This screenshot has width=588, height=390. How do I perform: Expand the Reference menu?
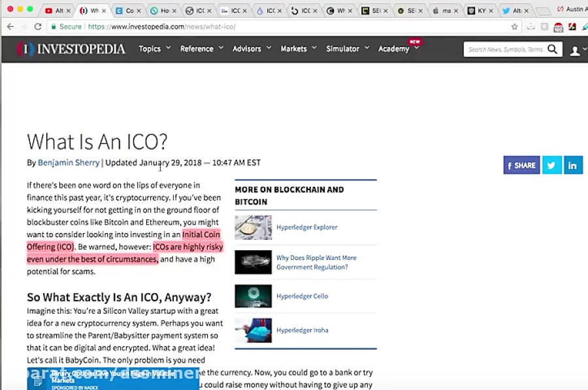pyautogui.click(x=202, y=49)
